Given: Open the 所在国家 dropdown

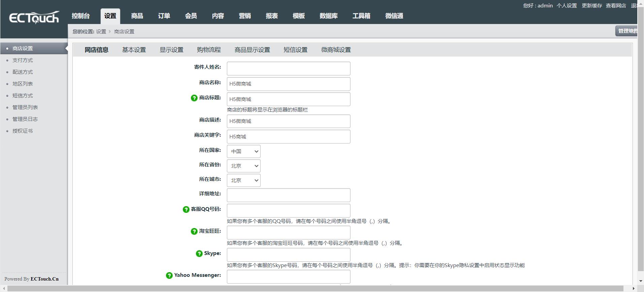Looking at the screenshot, I should tap(244, 152).
